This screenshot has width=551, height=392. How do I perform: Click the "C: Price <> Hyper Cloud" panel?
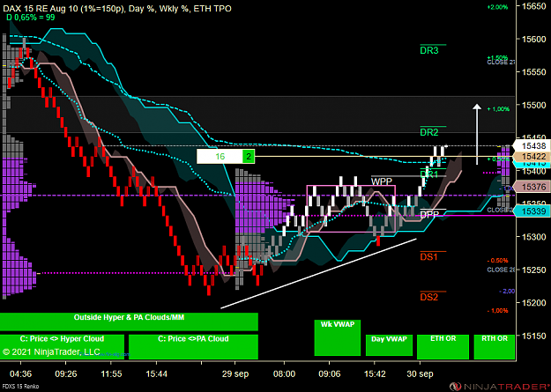tap(62, 347)
